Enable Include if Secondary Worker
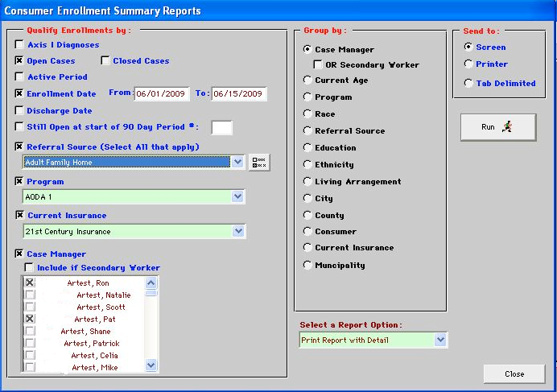 tap(29, 267)
